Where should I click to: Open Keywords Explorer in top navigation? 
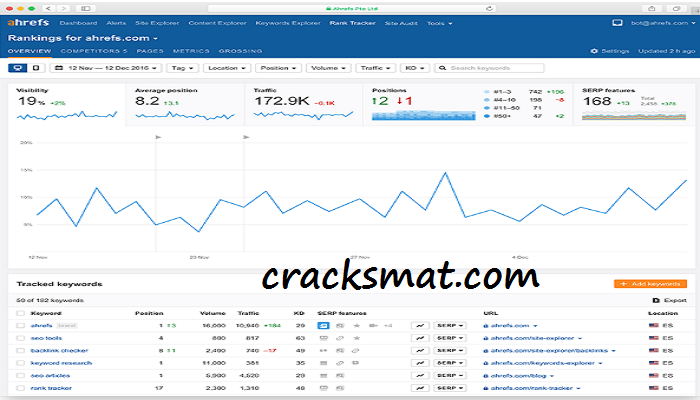(288, 23)
